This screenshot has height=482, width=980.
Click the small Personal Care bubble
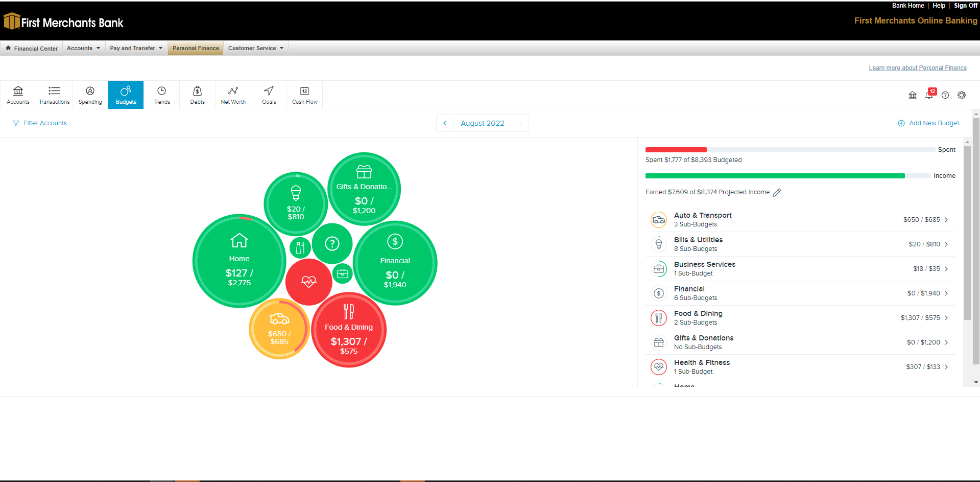coord(300,248)
